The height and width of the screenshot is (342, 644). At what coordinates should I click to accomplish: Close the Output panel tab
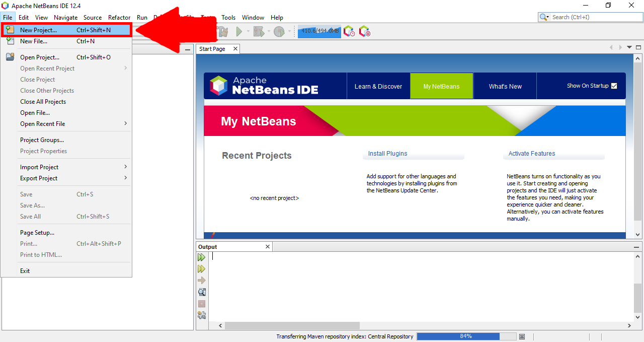point(268,247)
